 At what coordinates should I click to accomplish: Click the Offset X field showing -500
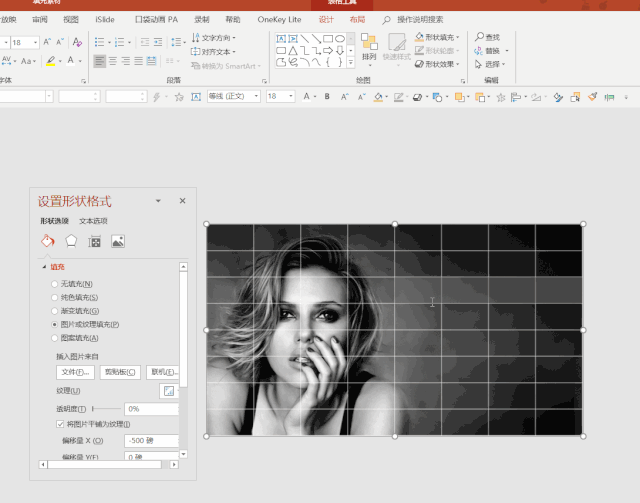pyautogui.click(x=151, y=441)
